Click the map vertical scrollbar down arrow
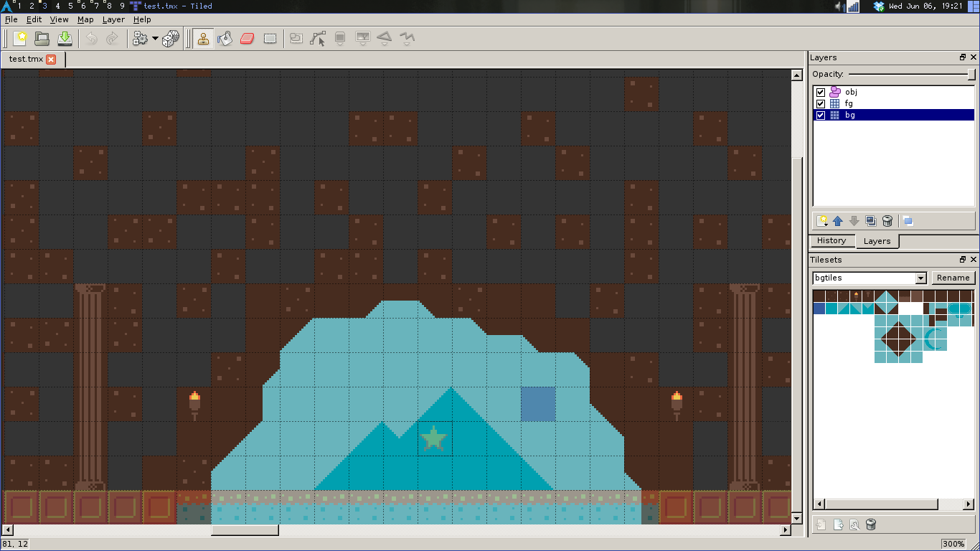This screenshot has height=551, width=980. pos(796,517)
